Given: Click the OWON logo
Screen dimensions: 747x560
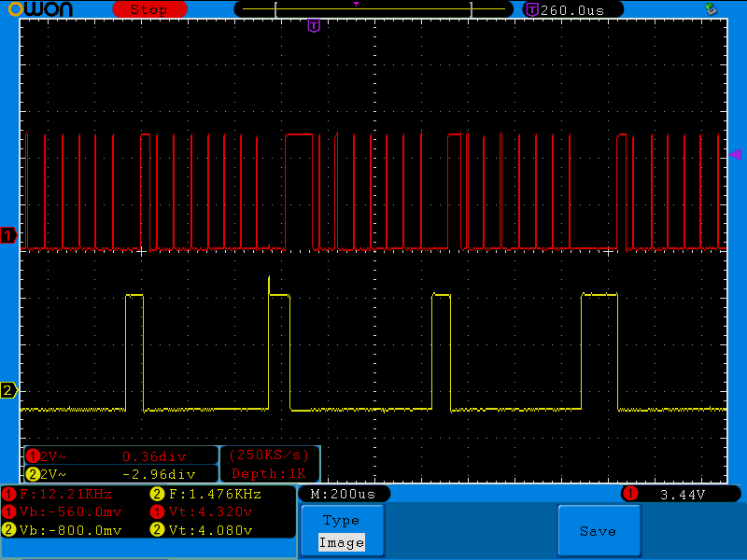Looking at the screenshot, I should coord(42,9).
